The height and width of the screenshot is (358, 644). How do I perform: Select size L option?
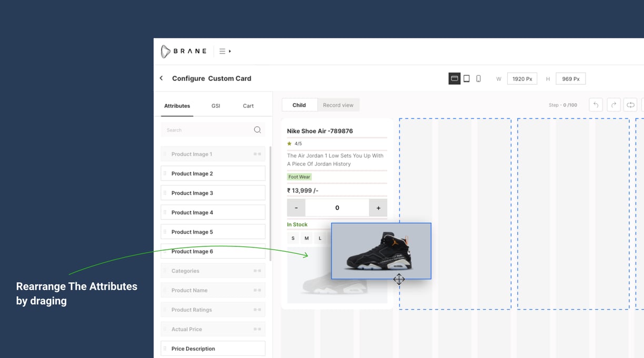(x=320, y=238)
